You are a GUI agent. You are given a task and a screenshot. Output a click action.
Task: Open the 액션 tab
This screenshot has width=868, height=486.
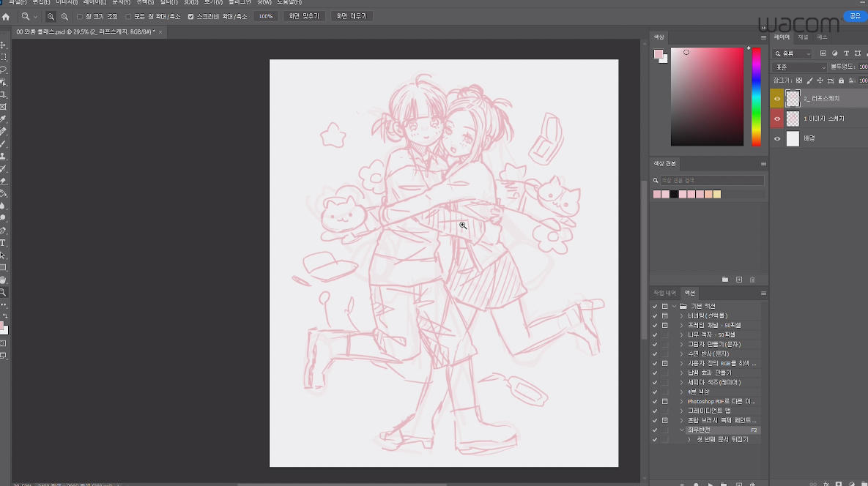click(690, 293)
